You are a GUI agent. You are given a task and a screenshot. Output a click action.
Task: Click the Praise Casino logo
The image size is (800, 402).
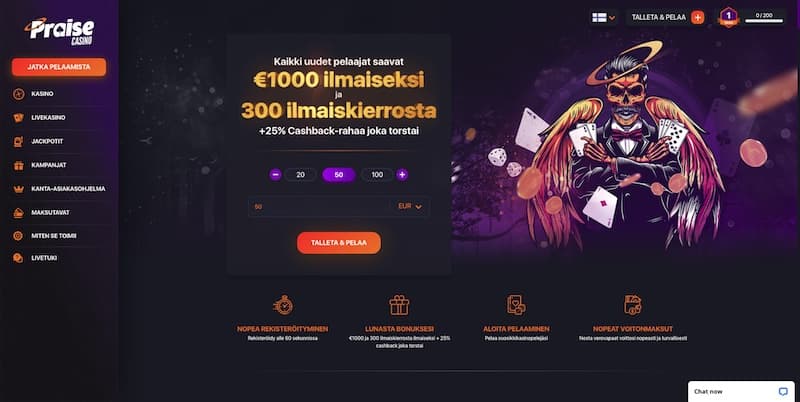click(x=60, y=32)
